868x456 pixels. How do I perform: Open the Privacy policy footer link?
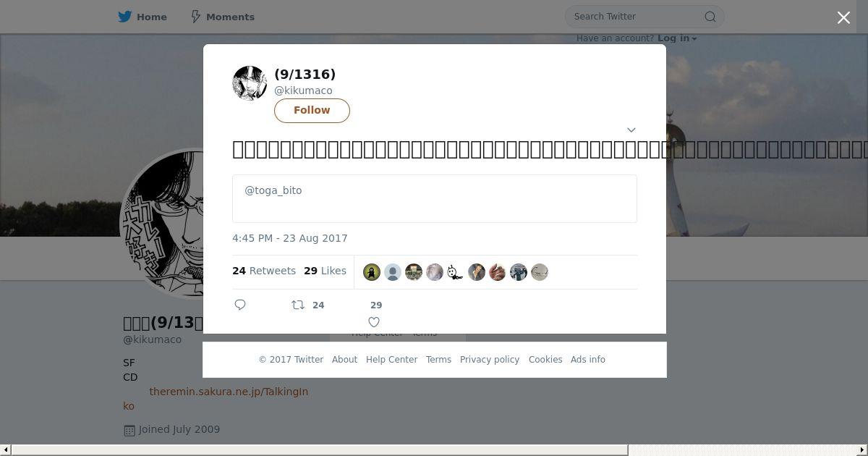pyautogui.click(x=490, y=360)
